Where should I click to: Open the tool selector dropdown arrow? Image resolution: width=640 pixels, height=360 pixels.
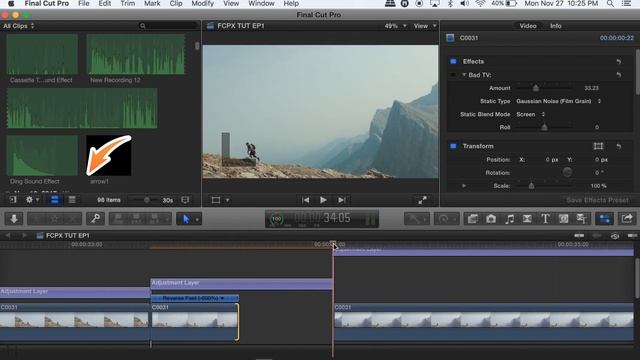click(197, 220)
